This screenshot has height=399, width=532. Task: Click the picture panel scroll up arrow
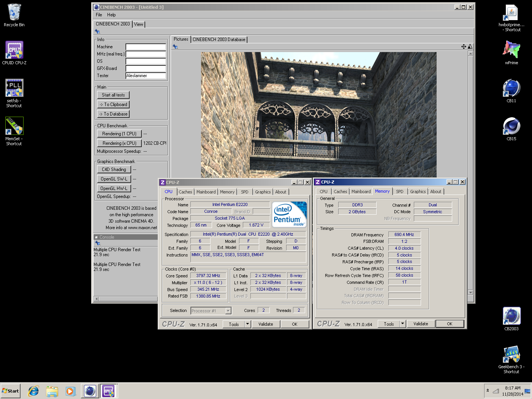[470, 54]
